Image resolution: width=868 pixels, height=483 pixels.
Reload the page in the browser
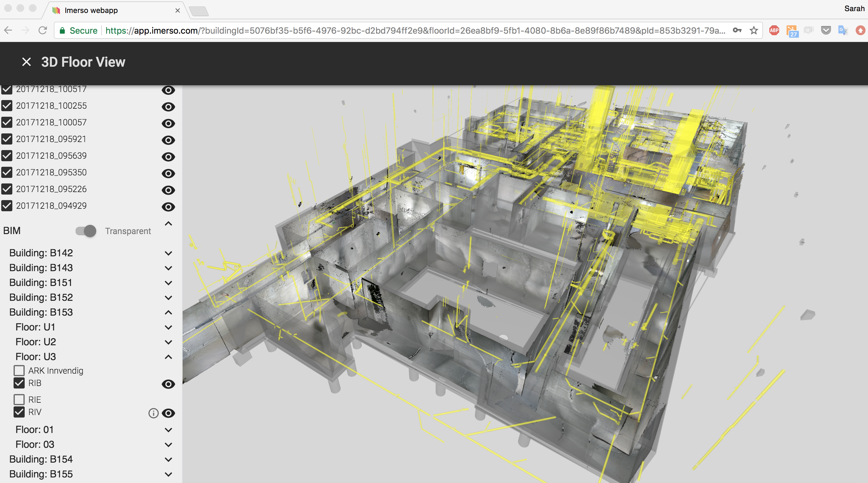coord(43,31)
